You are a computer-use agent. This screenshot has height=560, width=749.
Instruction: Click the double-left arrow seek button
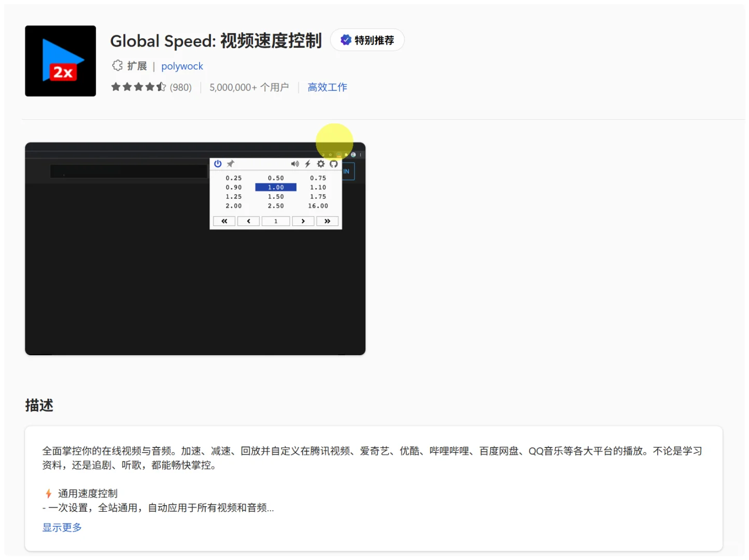(x=224, y=221)
